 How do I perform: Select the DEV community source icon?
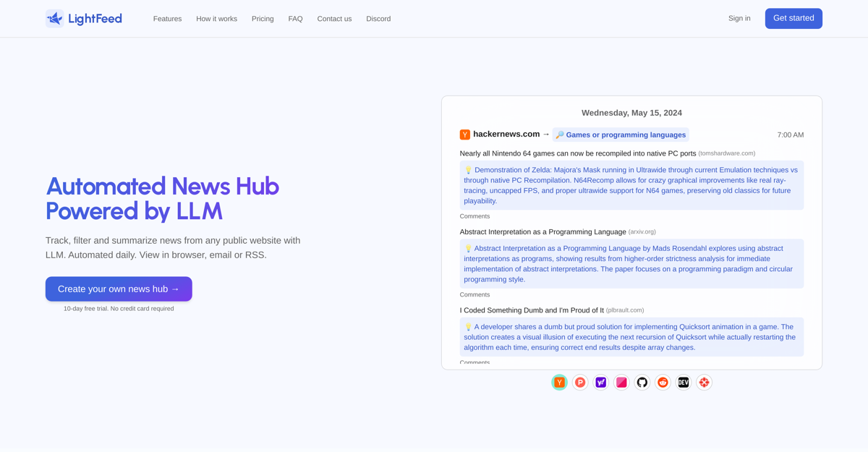(684, 383)
